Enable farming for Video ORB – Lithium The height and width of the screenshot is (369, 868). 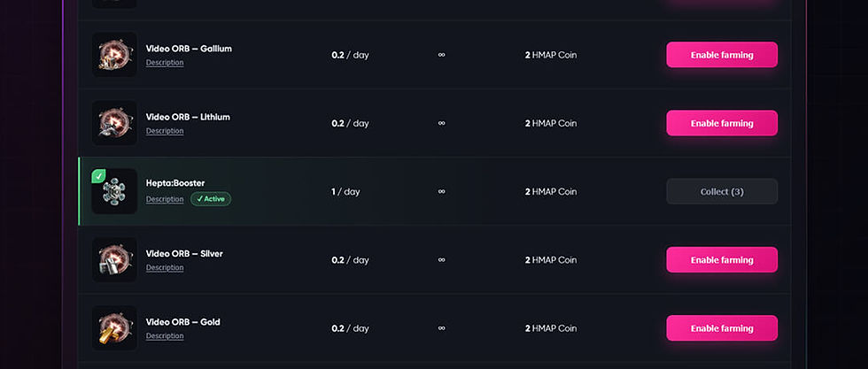[722, 123]
